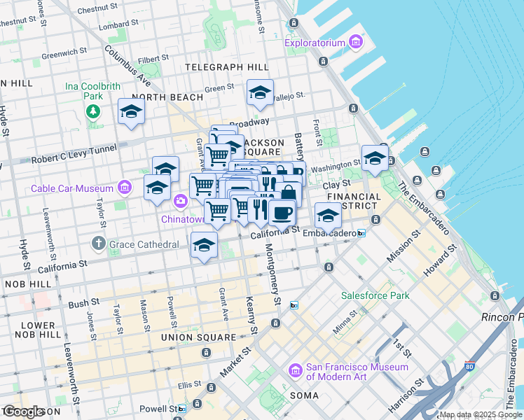Click school marker just right of Cable Car Museum
The image size is (524, 420).
coord(157,189)
